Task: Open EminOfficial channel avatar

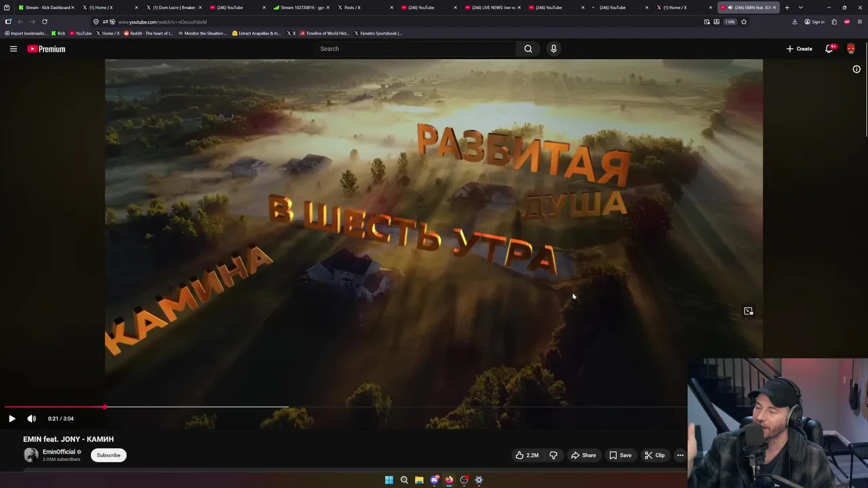Action: [x=31, y=455]
